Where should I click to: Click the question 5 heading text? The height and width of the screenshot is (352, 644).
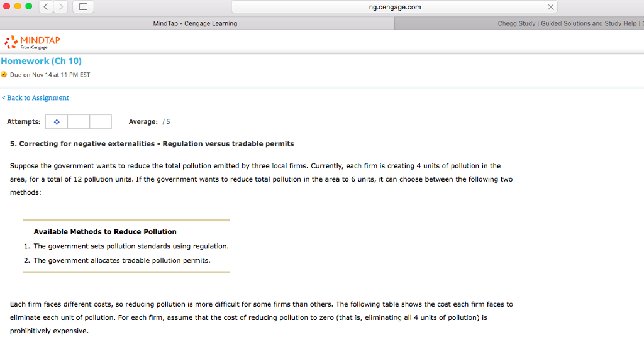click(152, 144)
